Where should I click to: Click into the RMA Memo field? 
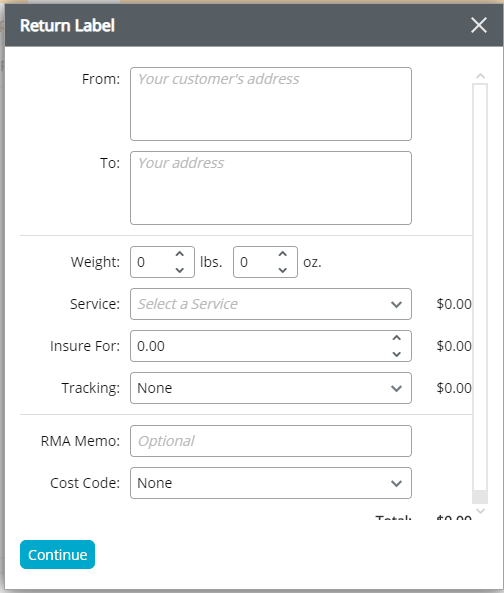(271, 441)
